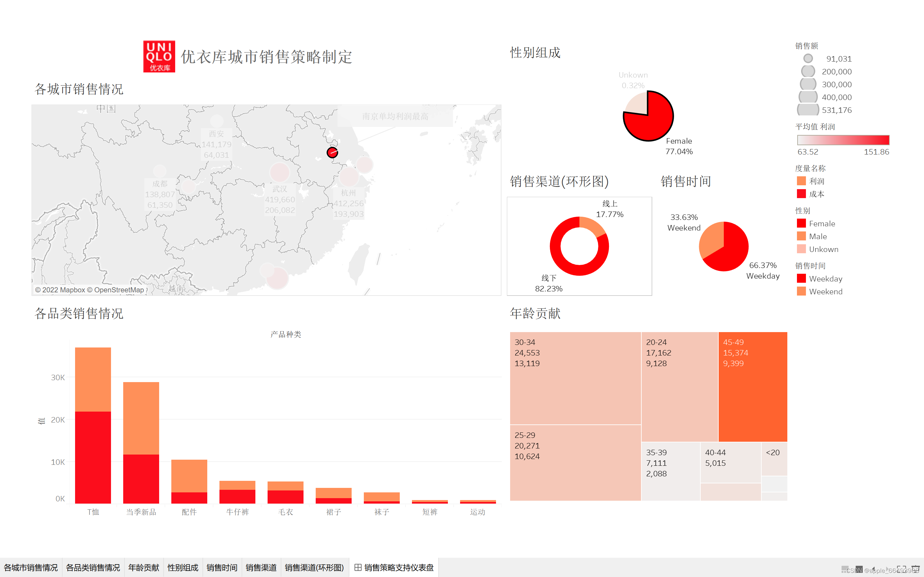The width and height of the screenshot is (924, 577).
Task: Click the T恤 bar's orange profit segment
Action: [x=93, y=380]
